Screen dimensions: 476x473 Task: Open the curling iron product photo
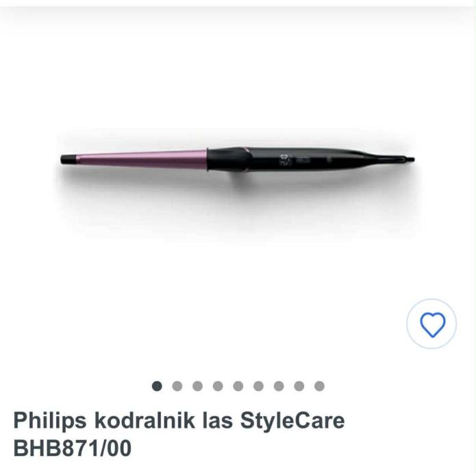pos(238,160)
